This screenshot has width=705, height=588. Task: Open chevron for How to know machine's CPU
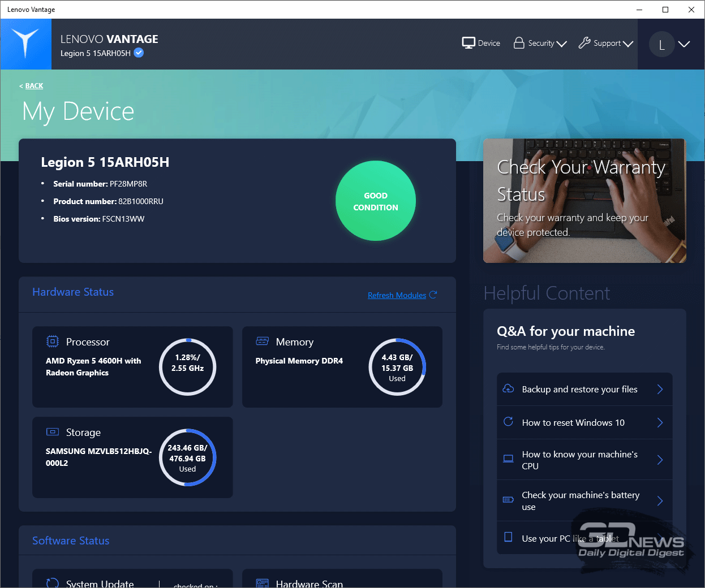(660, 460)
